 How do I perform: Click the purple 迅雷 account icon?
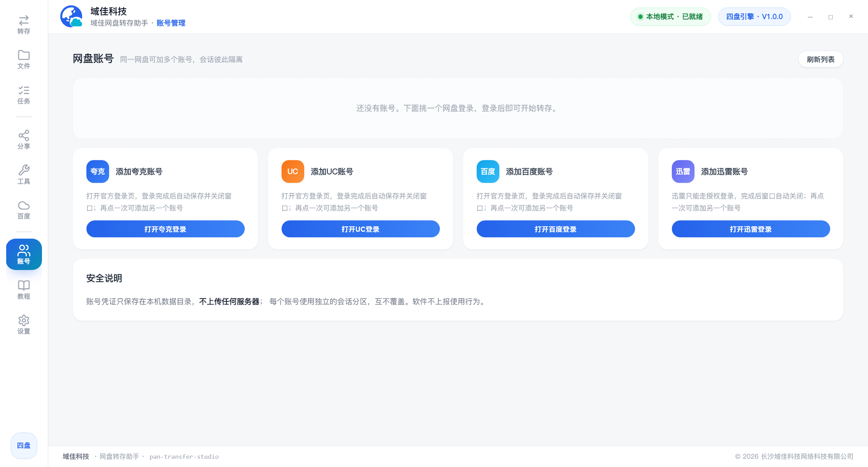[683, 171]
